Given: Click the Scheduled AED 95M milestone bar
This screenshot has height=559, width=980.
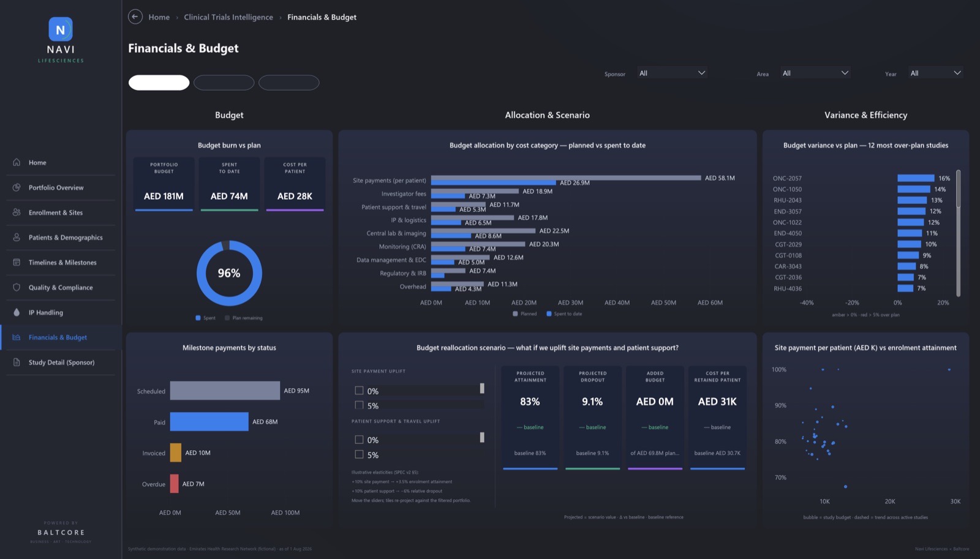Looking at the screenshot, I should [x=225, y=391].
